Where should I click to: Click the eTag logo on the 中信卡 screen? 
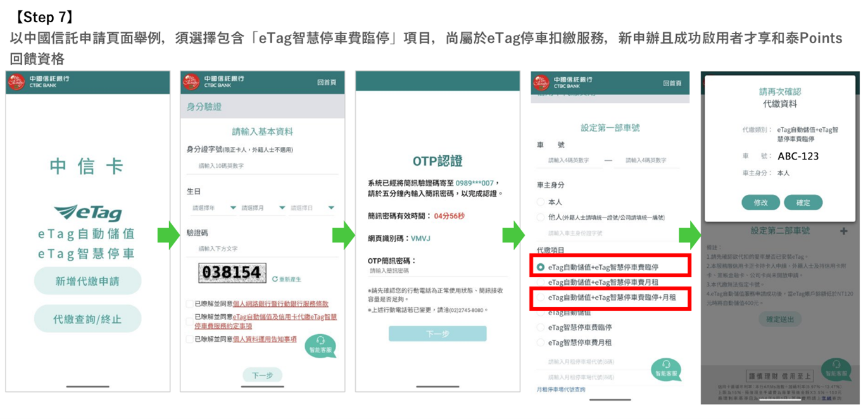(x=87, y=213)
